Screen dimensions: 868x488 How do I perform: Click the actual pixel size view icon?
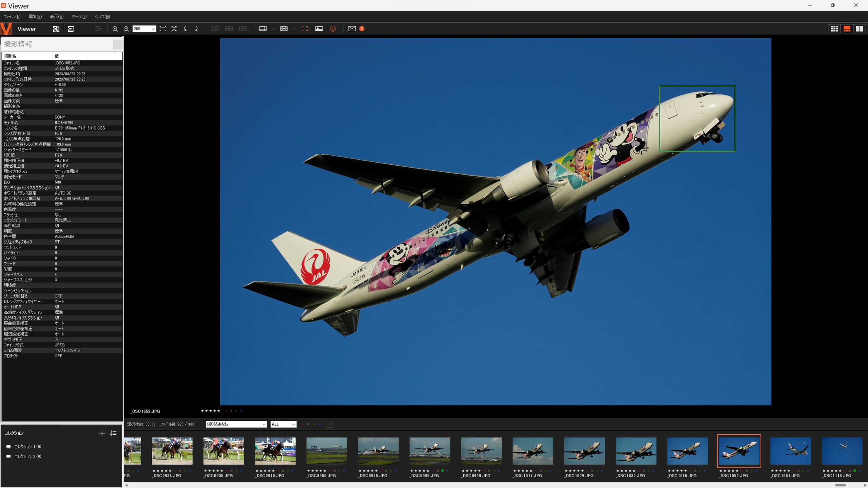[x=174, y=29]
